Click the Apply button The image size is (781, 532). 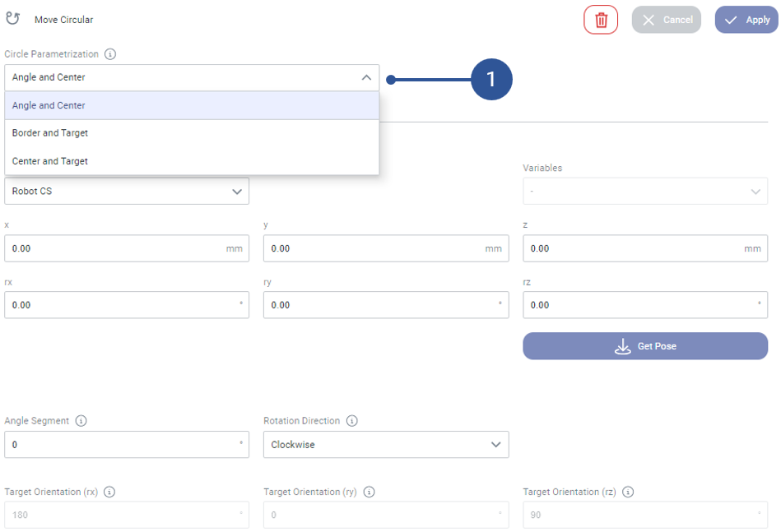(746, 20)
